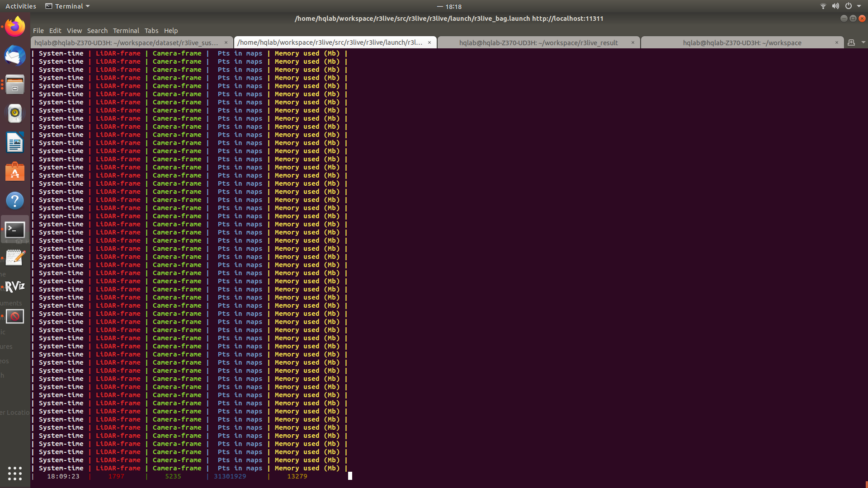Screen dimensions: 868x488
Task: Open the Files manager dock icon
Action: pyautogui.click(x=15, y=84)
